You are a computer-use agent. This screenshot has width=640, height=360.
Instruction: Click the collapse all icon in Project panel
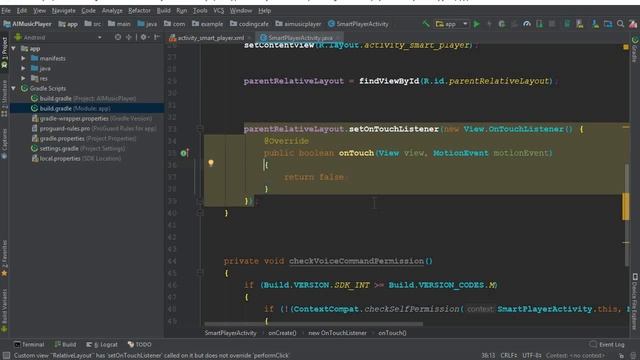point(129,37)
